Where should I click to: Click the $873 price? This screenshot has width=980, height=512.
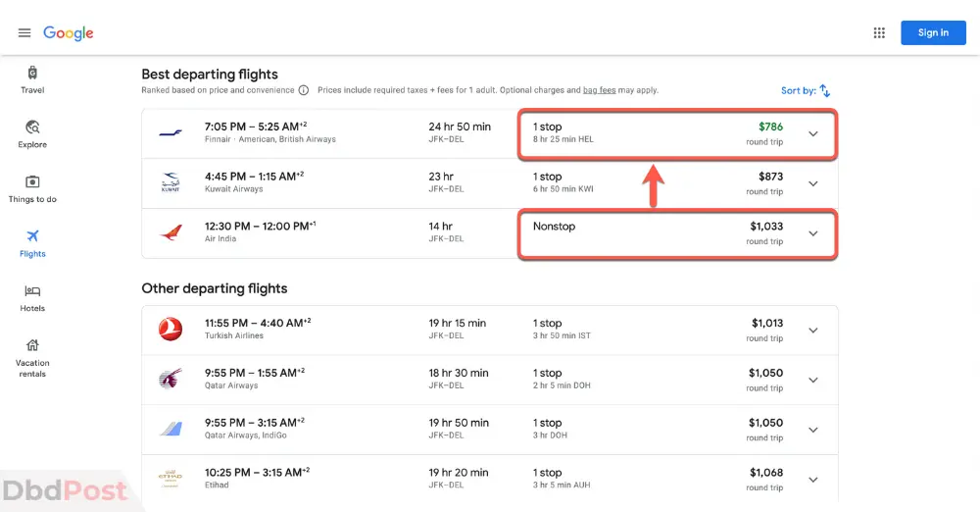click(x=770, y=177)
